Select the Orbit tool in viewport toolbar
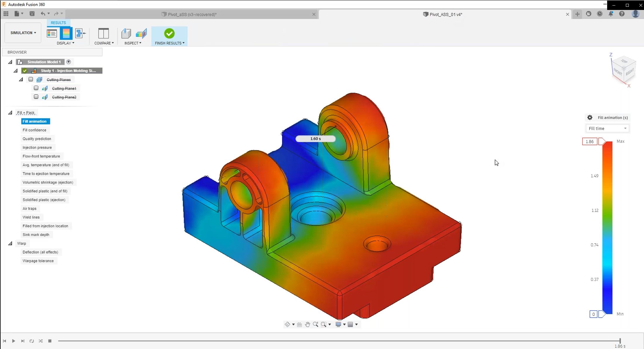The width and height of the screenshot is (644, 349). click(x=288, y=324)
